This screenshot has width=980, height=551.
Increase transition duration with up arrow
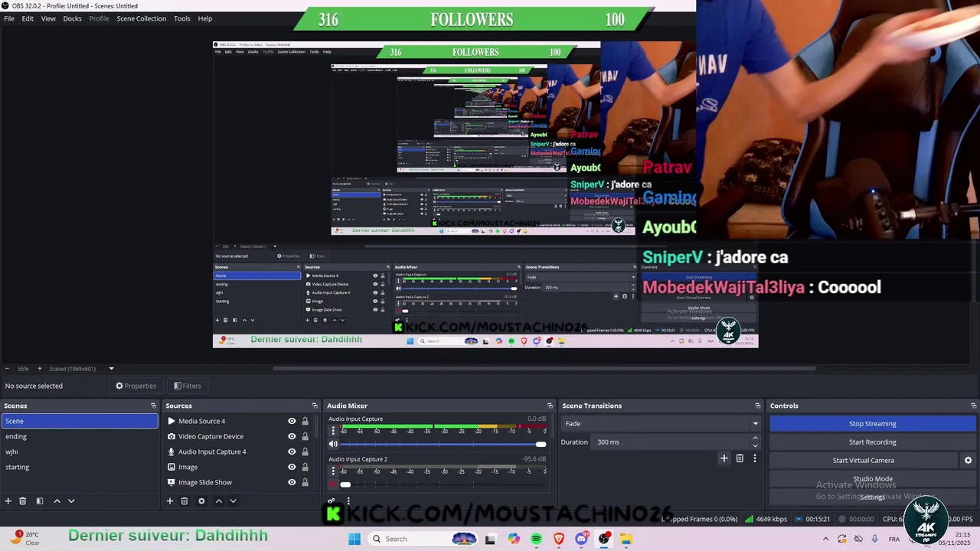[x=756, y=439]
